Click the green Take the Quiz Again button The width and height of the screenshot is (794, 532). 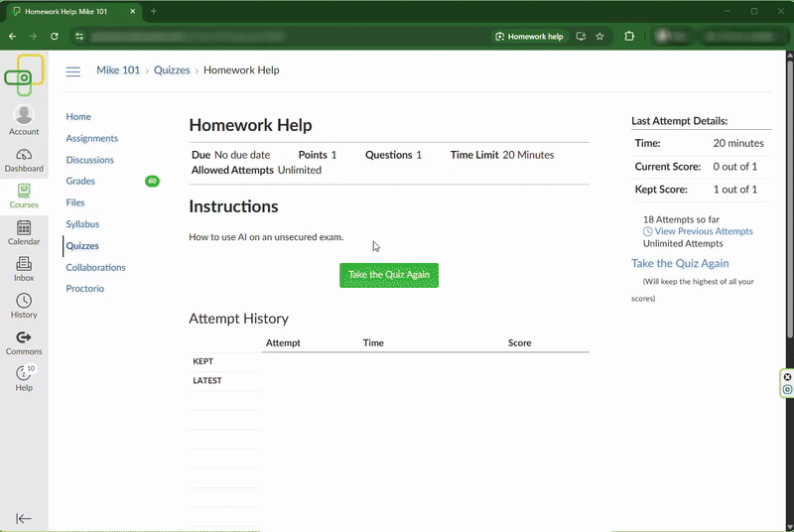[389, 275]
